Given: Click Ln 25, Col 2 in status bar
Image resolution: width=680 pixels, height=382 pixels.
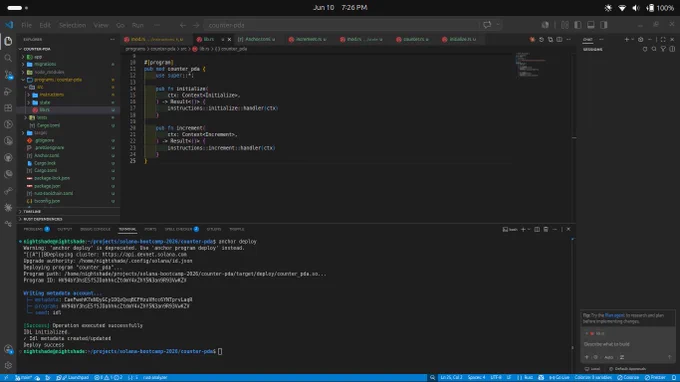Looking at the screenshot, I should (x=451, y=378).
